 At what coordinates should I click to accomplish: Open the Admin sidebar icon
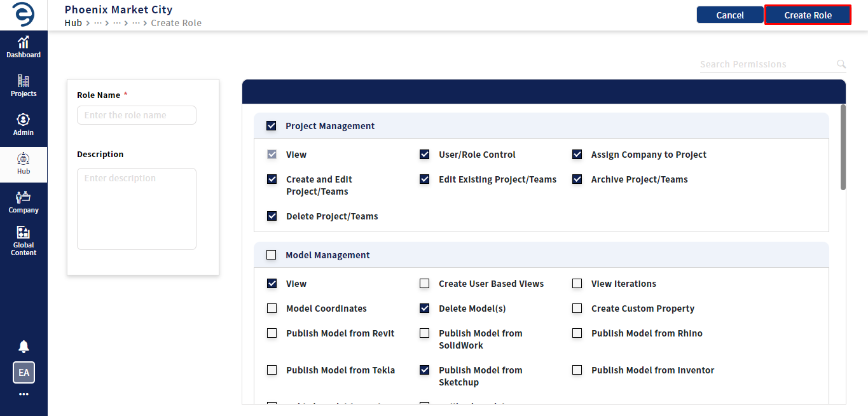24,125
